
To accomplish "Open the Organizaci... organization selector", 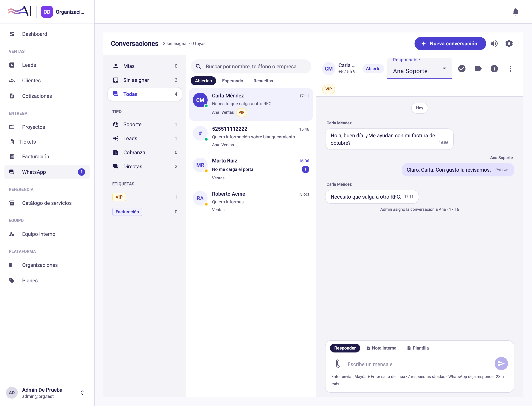I will coord(62,12).
